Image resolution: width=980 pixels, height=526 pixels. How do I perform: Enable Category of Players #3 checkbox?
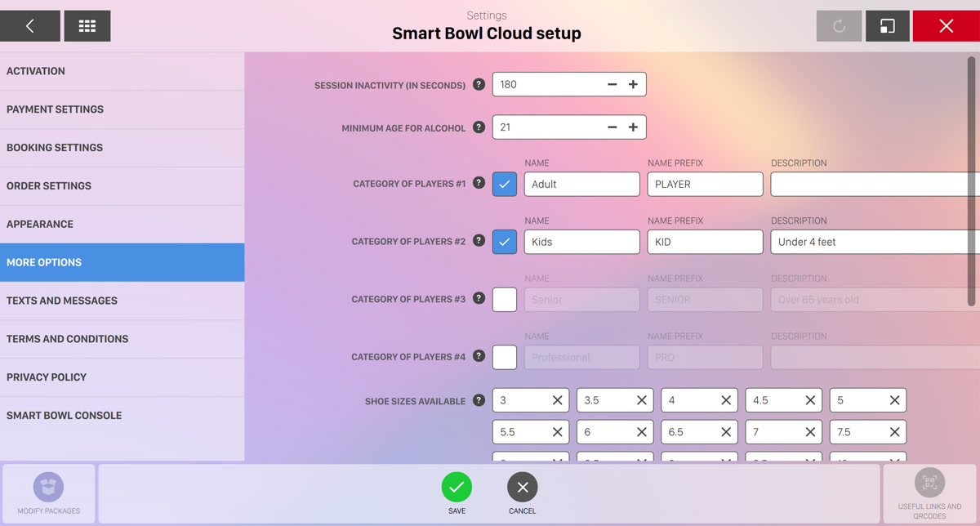tap(505, 300)
